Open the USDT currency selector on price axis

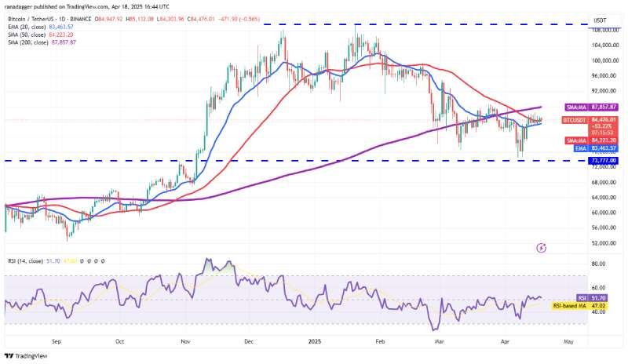(x=600, y=20)
